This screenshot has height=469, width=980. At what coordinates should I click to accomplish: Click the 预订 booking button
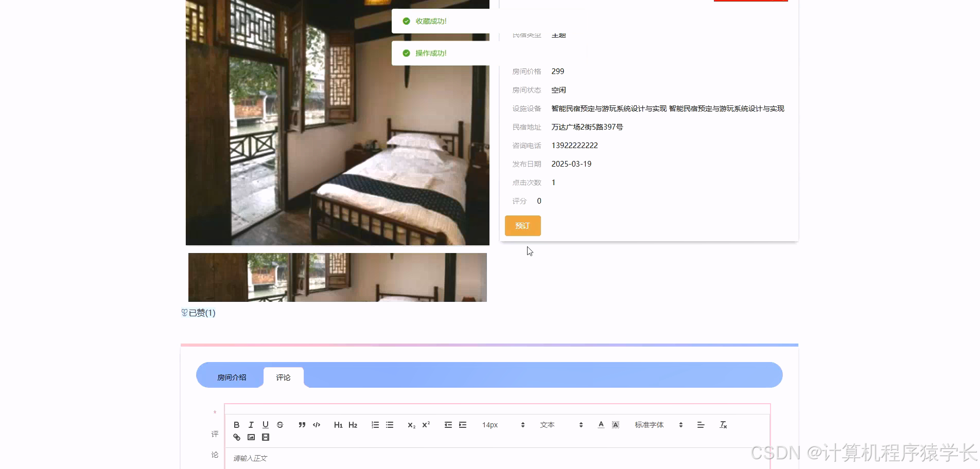coord(522,225)
